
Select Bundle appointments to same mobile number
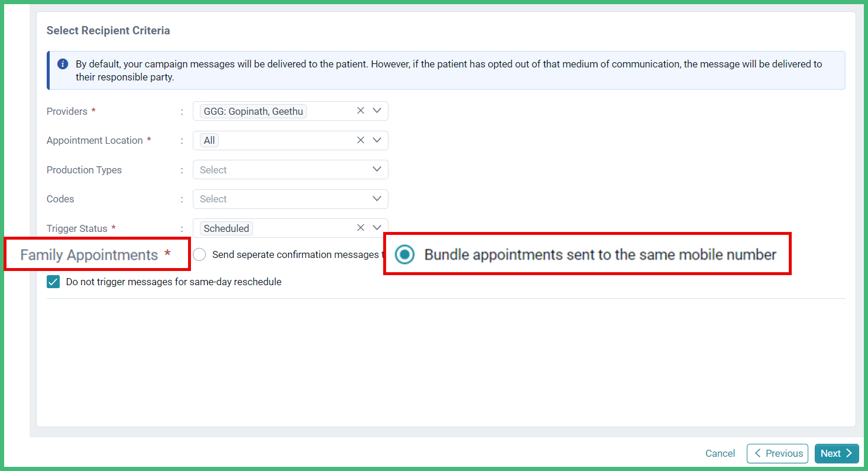(405, 255)
